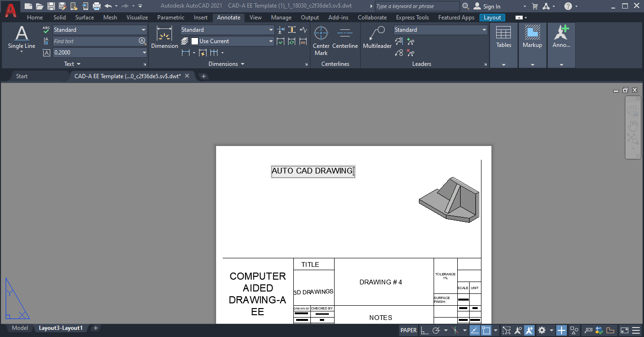Toggle 2D Object Snap off

pyautogui.click(x=486, y=330)
